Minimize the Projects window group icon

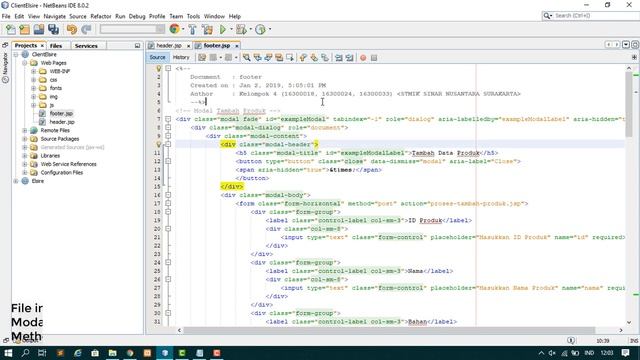pyautogui.click(x=138, y=46)
